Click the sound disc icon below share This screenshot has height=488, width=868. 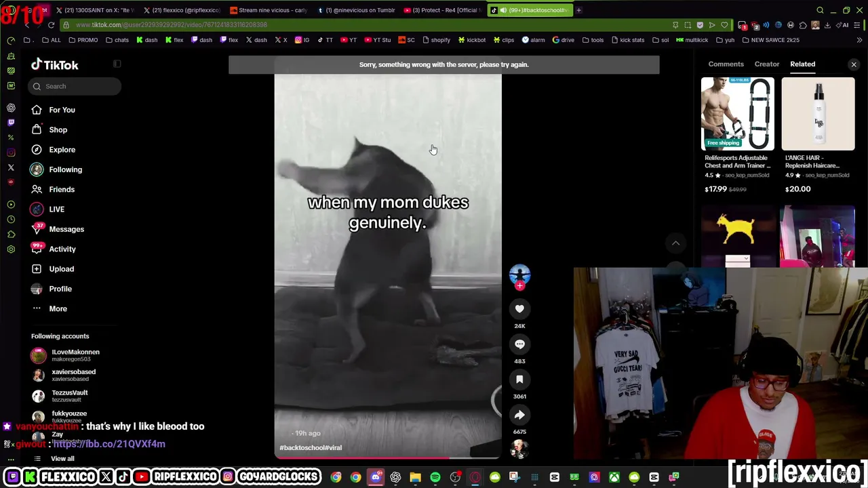(x=519, y=448)
